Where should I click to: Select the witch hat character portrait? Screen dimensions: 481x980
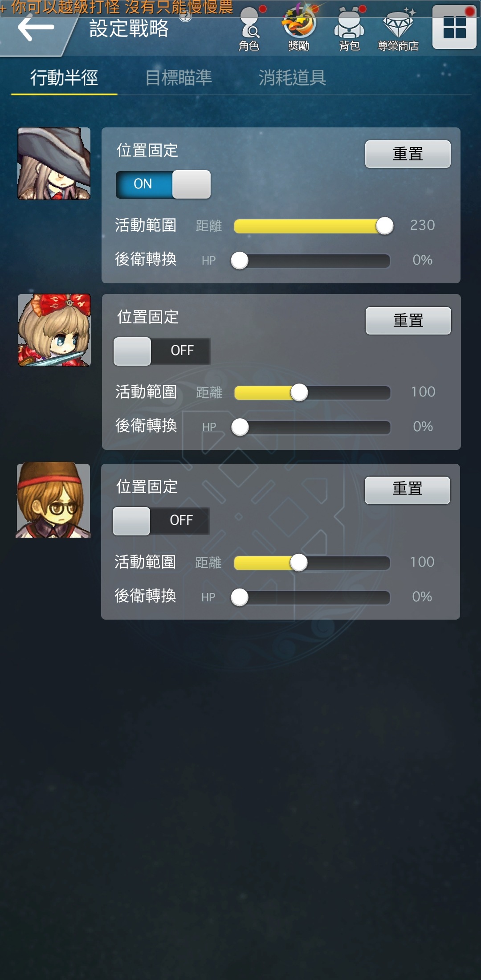(x=54, y=163)
